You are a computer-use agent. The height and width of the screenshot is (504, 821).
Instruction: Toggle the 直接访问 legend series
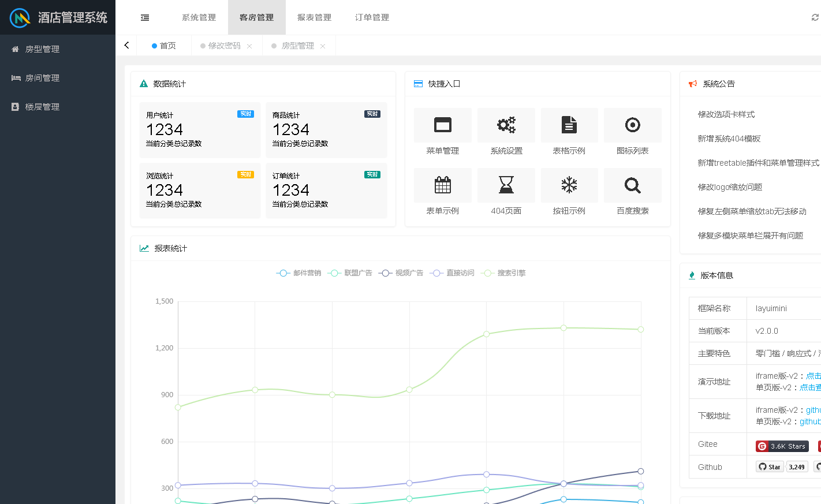click(452, 273)
